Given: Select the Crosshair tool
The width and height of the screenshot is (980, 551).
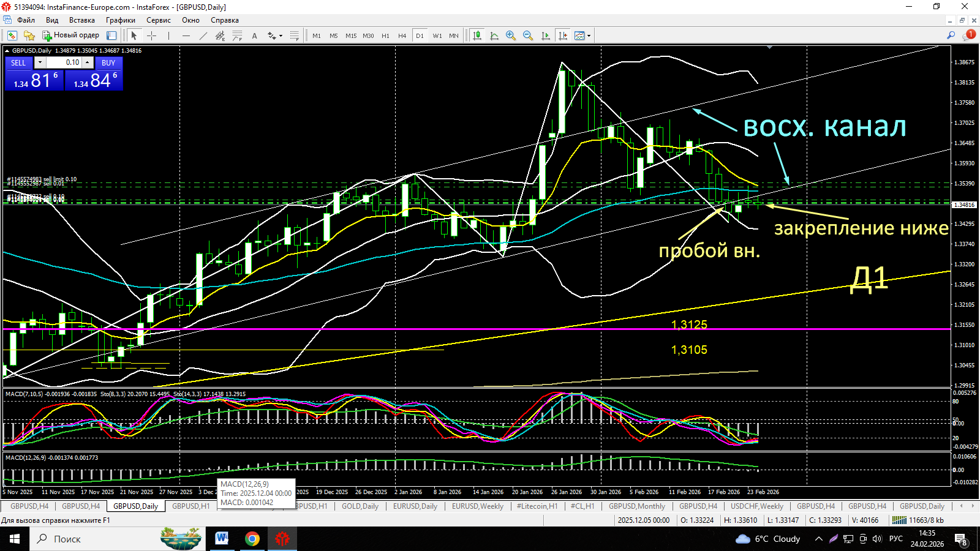Looking at the screenshot, I should tap(151, 36).
